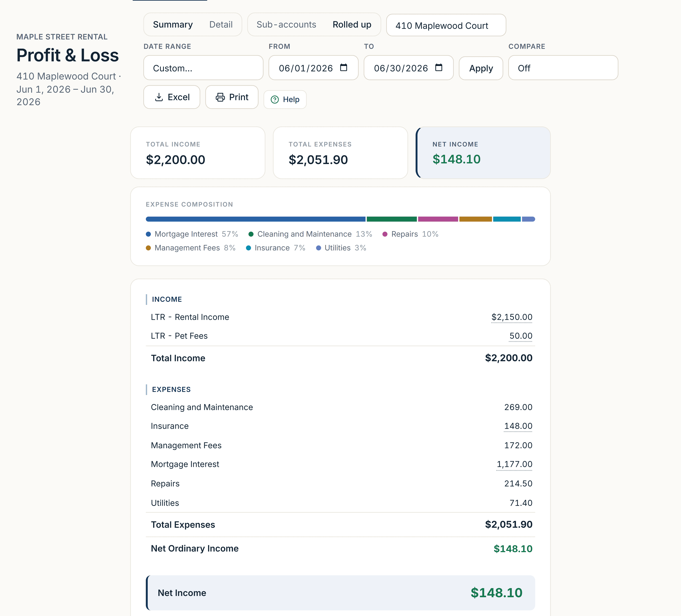Open Help link
The width and height of the screenshot is (681, 616).
click(285, 99)
